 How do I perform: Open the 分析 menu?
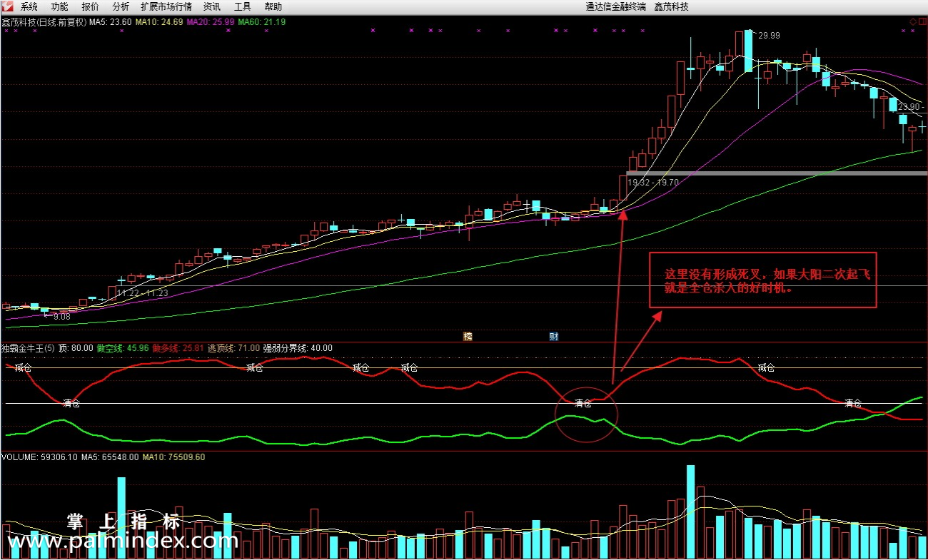coord(121,6)
